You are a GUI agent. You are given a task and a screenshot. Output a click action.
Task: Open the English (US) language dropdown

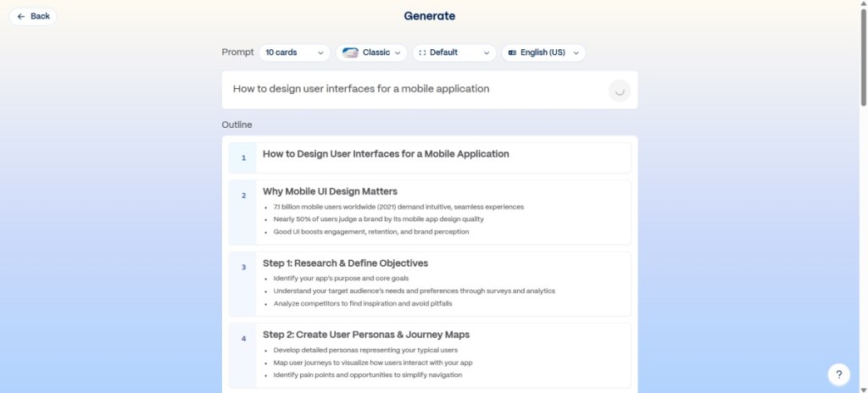(x=543, y=53)
